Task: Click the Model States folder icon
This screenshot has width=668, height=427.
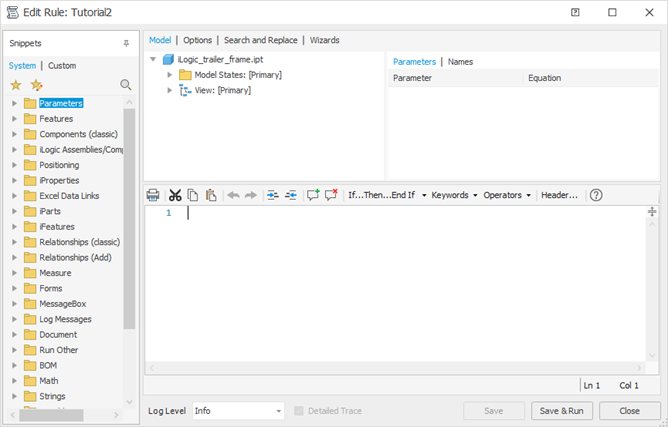Action: click(185, 75)
